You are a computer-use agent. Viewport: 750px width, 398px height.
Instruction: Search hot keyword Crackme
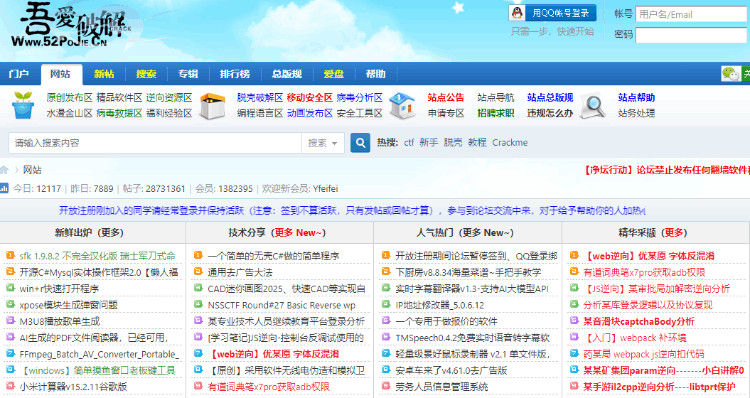(x=510, y=143)
